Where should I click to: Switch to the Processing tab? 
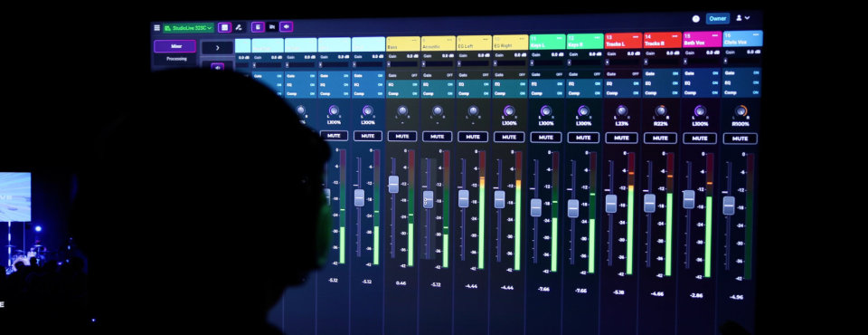[x=176, y=59]
